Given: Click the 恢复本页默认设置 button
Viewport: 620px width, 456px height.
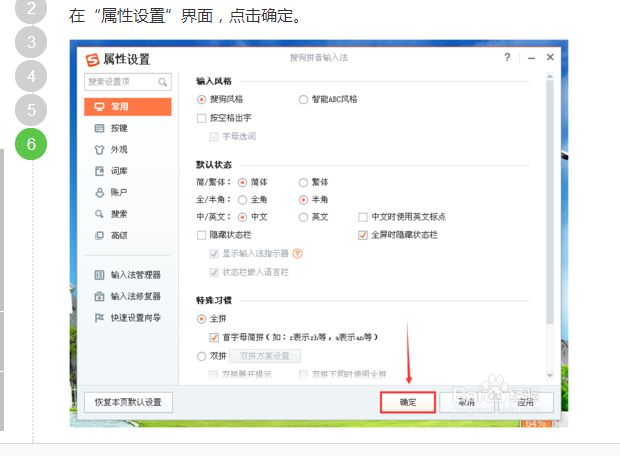Looking at the screenshot, I should [129, 403].
